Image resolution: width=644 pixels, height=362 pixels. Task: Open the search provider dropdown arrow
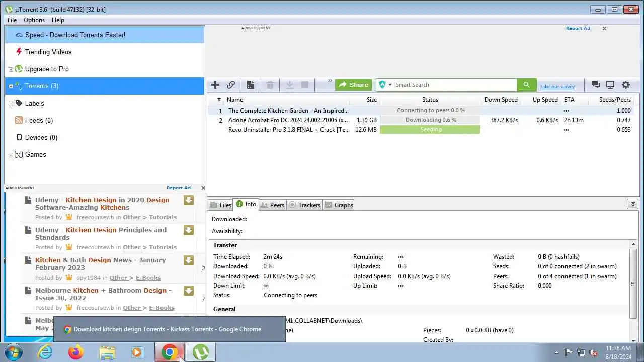coord(390,85)
